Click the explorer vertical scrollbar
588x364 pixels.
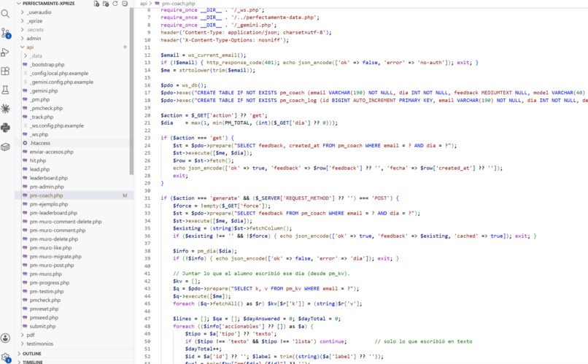pyautogui.click(x=131, y=90)
